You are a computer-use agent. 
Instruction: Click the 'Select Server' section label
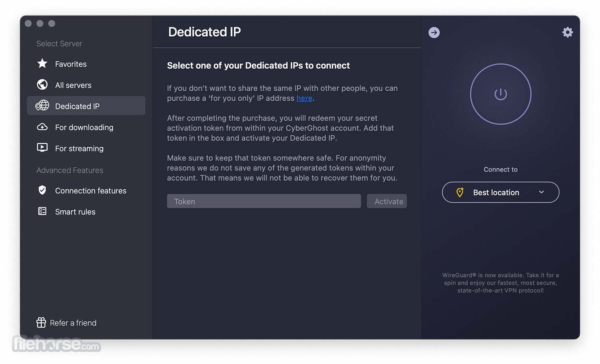pyautogui.click(x=59, y=44)
